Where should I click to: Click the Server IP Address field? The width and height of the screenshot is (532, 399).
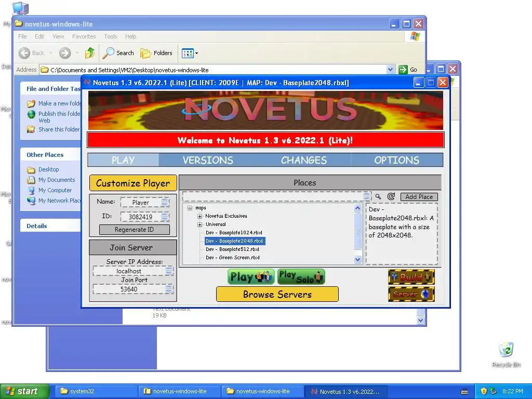point(133,271)
